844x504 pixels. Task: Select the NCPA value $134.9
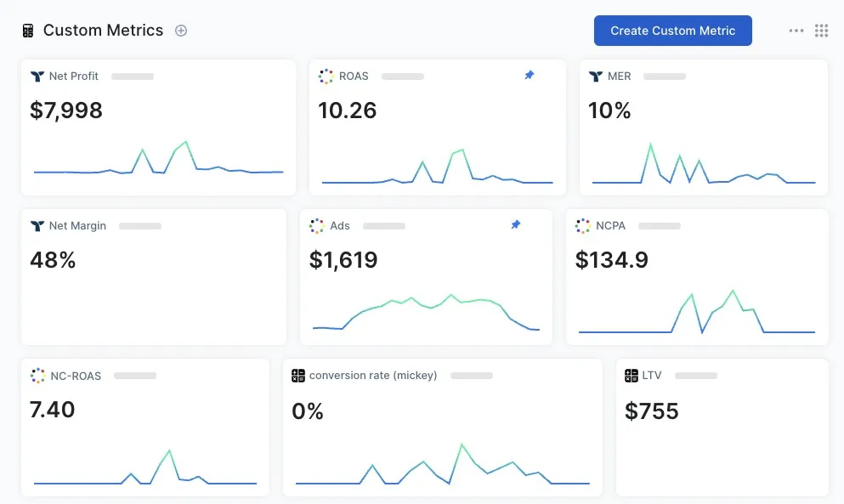click(611, 260)
